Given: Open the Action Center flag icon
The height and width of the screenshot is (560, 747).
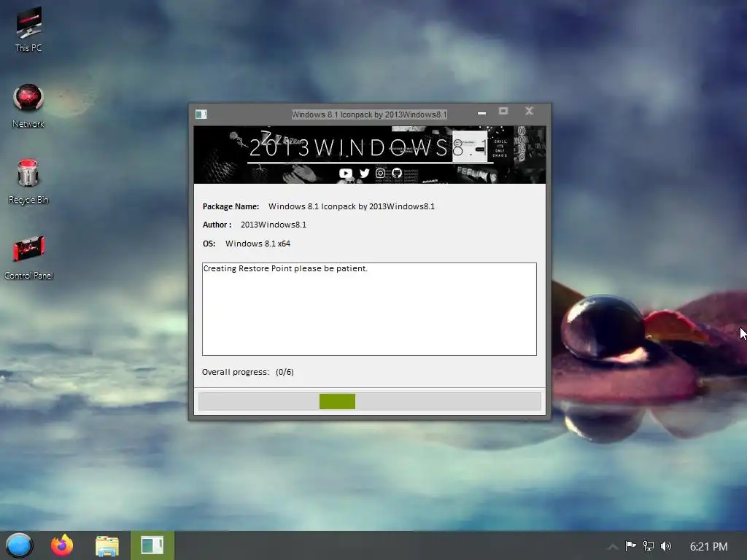Looking at the screenshot, I should pos(631,545).
